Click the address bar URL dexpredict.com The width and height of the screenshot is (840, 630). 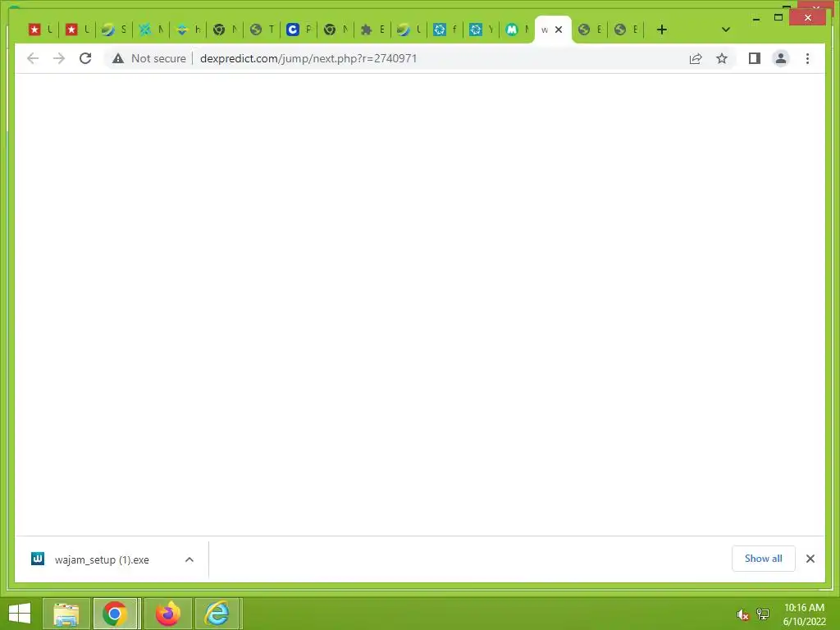[308, 58]
